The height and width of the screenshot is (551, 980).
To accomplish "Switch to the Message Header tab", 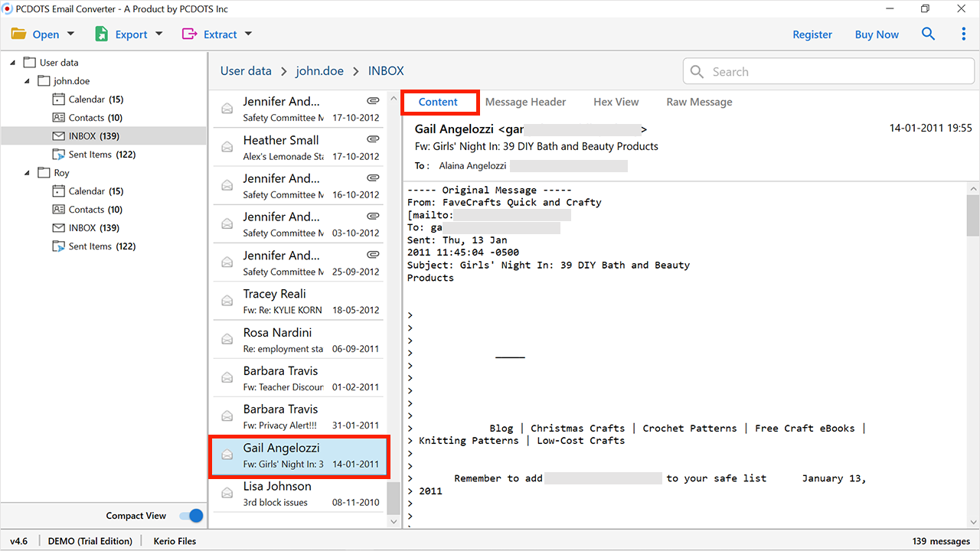I will coord(525,102).
